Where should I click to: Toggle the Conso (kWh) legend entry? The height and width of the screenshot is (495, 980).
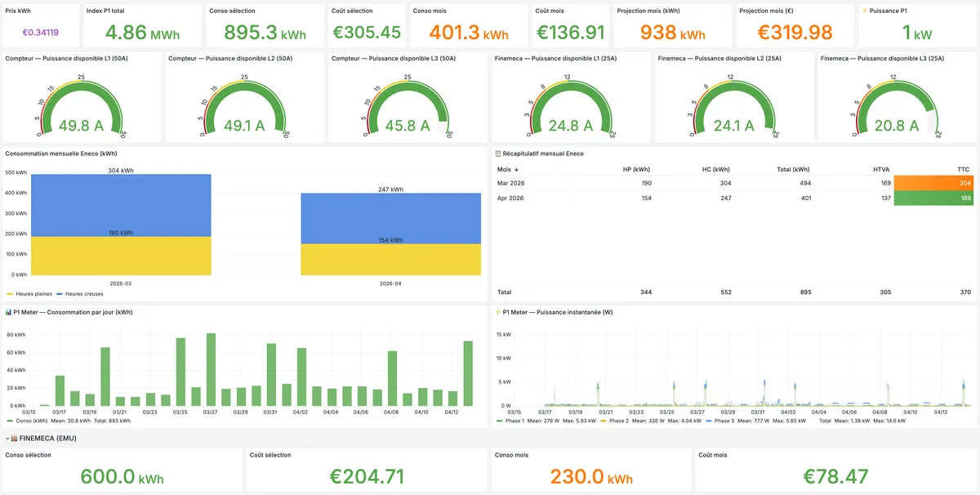tap(31, 420)
